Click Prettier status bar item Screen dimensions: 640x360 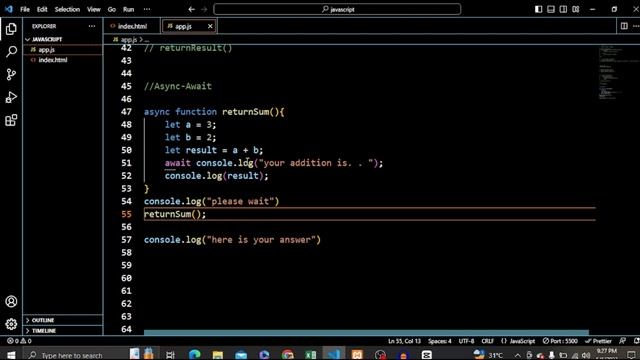pos(598,341)
